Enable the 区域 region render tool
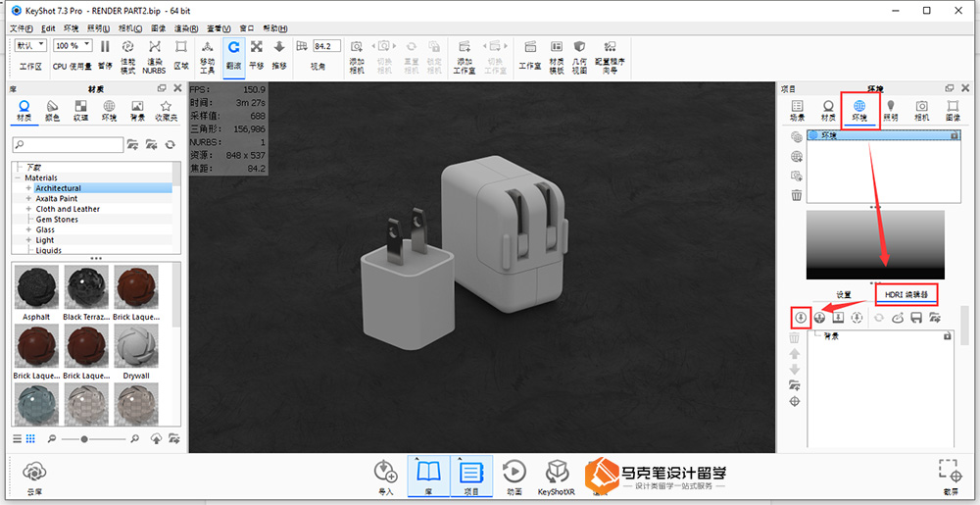The height and width of the screenshot is (505, 980). coord(181,54)
